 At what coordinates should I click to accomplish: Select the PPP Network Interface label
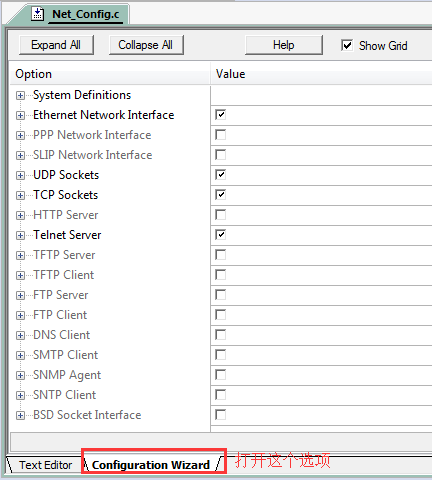92,135
